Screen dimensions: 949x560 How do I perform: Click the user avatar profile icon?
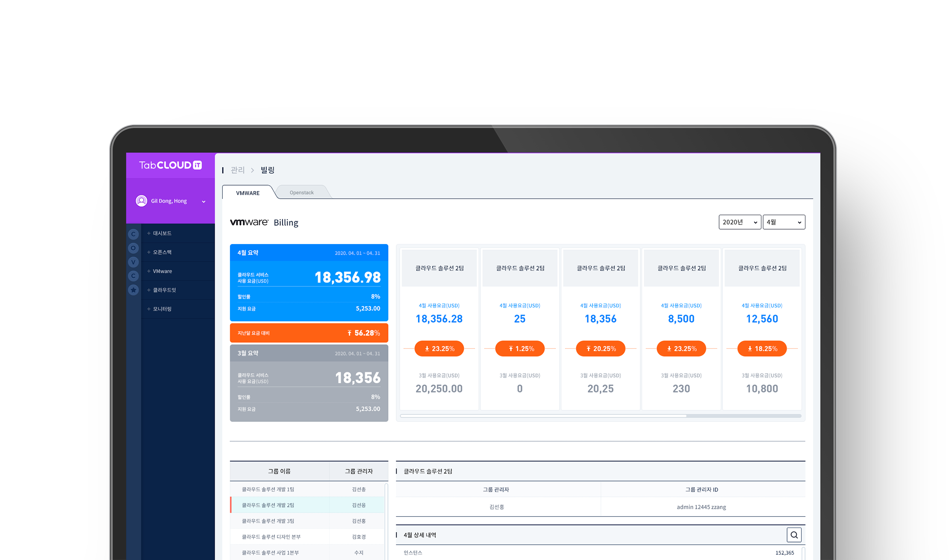(141, 201)
